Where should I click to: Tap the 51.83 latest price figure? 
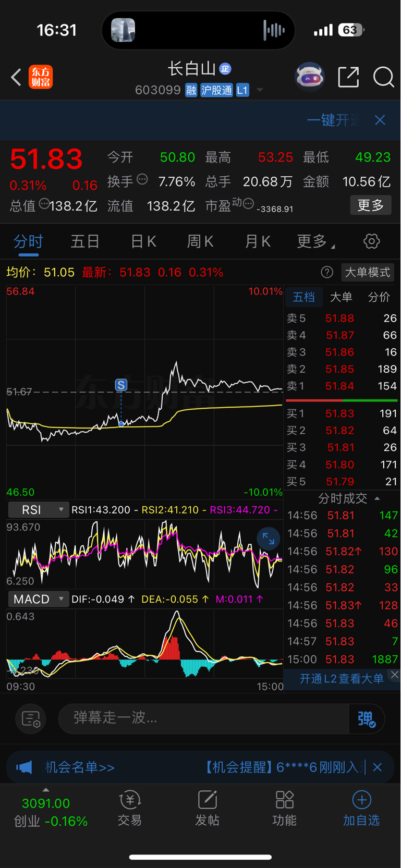tap(46, 159)
